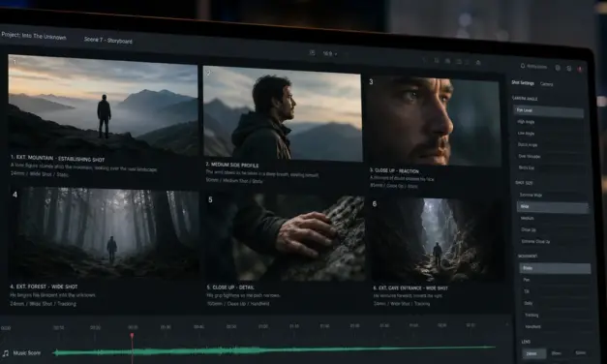Viewport: 607px width, 364px height.
Task: Click the title "4. EXT. FOREST - WIDE SHOT"
Action: [44, 287]
